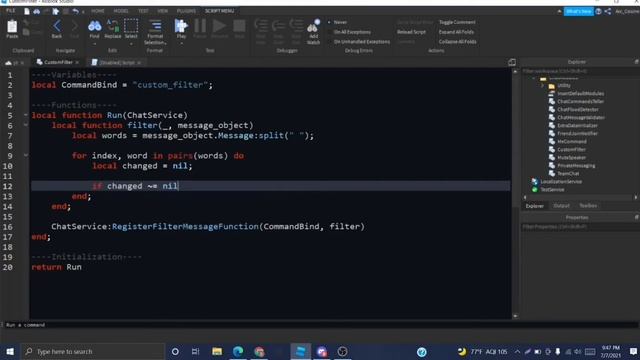Click the LocalizationService icon in Explorer

[x=535, y=181]
